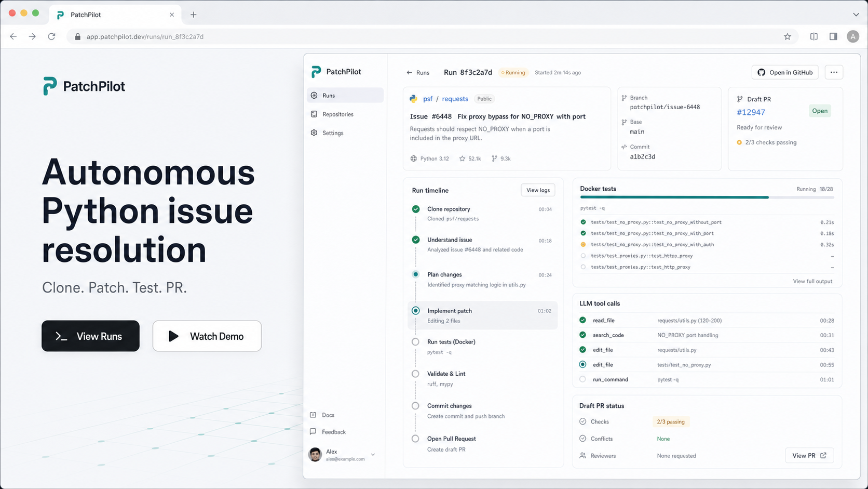Open the browser tab search dropdown arrow
The height and width of the screenshot is (489, 868).
point(856,15)
